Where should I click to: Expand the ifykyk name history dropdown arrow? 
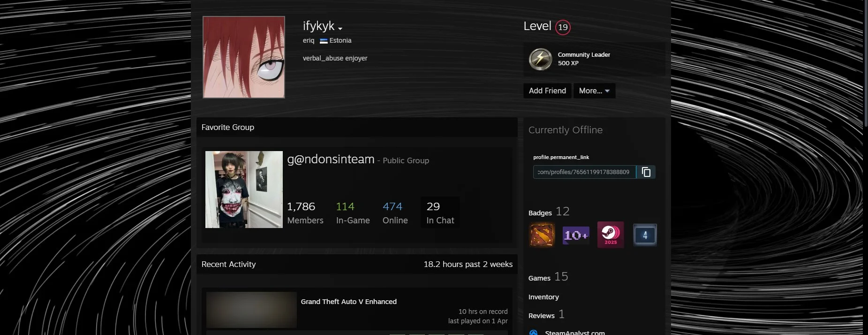(340, 29)
